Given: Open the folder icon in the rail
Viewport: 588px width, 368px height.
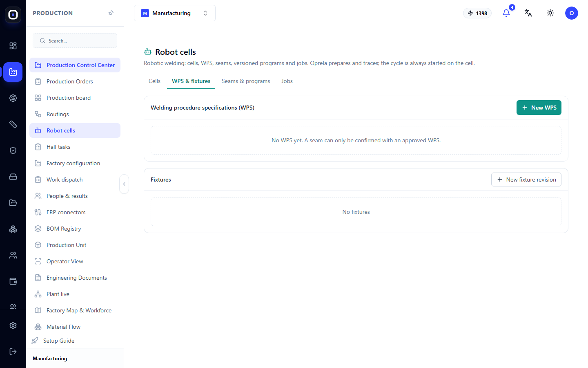Looking at the screenshot, I should click(x=13, y=203).
